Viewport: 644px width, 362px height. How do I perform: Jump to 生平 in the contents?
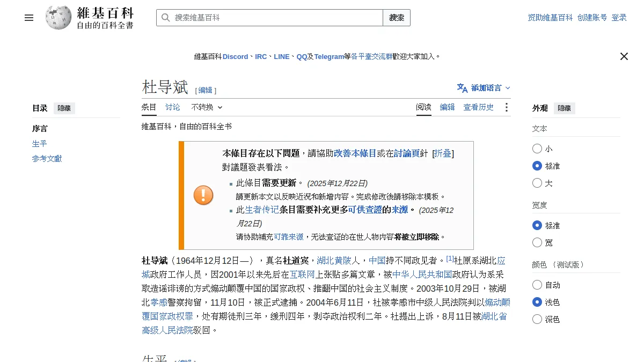coord(40,144)
